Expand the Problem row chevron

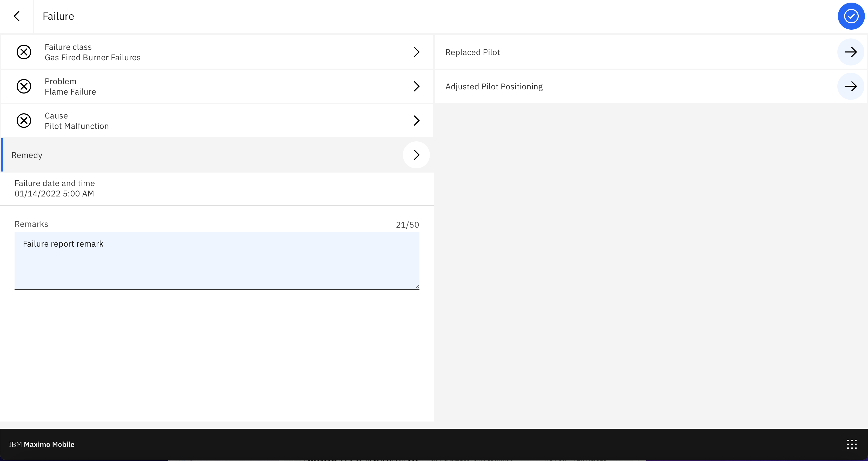[417, 86]
